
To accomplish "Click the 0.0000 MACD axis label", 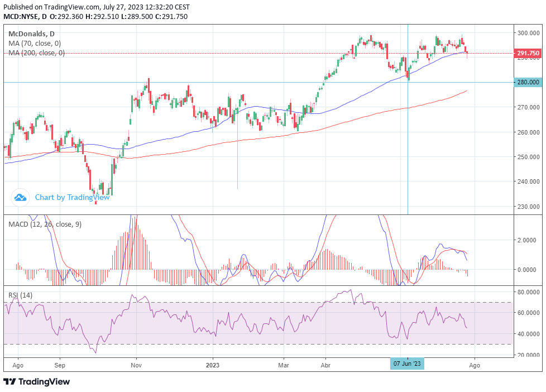I will click(526, 270).
